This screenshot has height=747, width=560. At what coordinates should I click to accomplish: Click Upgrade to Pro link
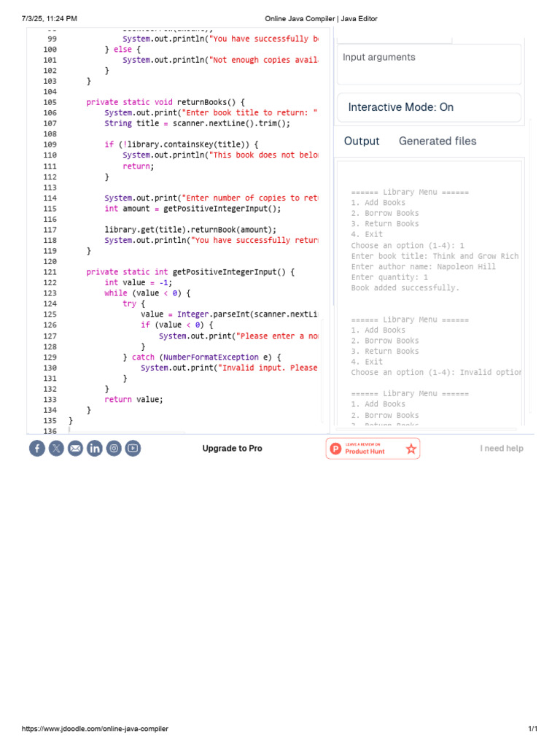(x=233, y=449)
